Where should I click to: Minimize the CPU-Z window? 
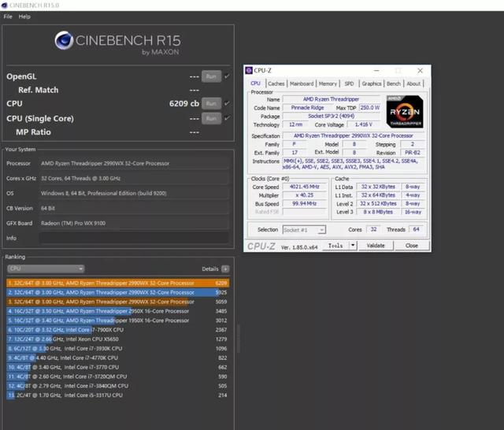(x=376, y=70)
